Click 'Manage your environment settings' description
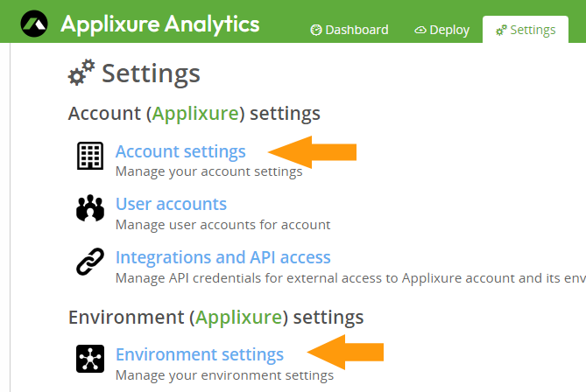This screenshot has width=586, height=392. 224,375
